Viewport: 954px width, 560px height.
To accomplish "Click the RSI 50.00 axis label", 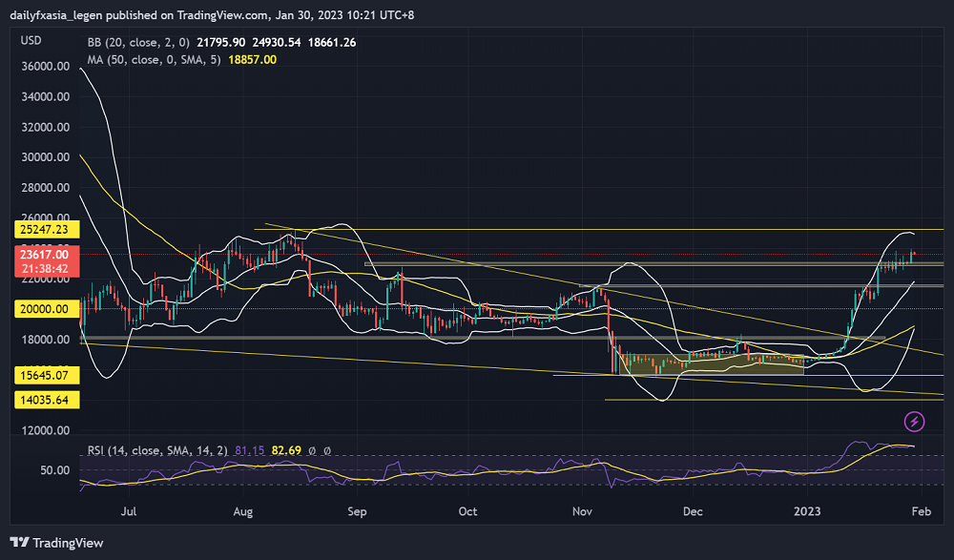I will [54, 470].
